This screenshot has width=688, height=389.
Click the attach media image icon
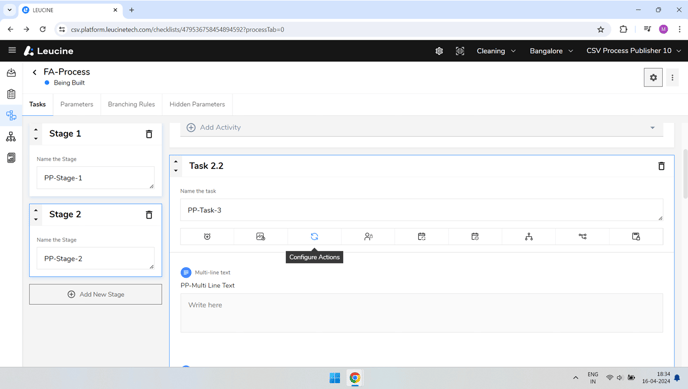(x=261, y=236)
